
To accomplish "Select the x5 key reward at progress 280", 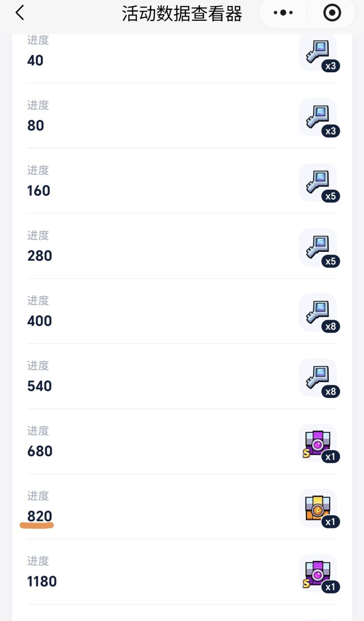I will [x=318, y=248].
